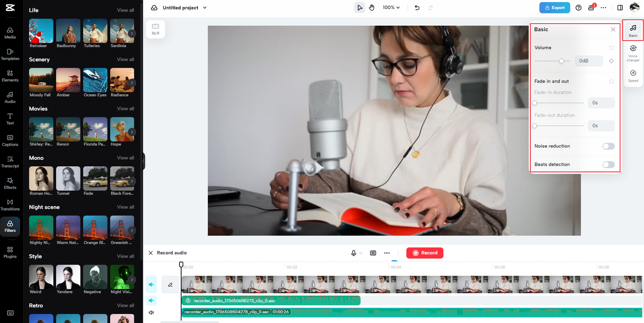Select the Ocean Eyes filter thumbnail
This screenshot has height=323, width=644.
tap(95, 81)
